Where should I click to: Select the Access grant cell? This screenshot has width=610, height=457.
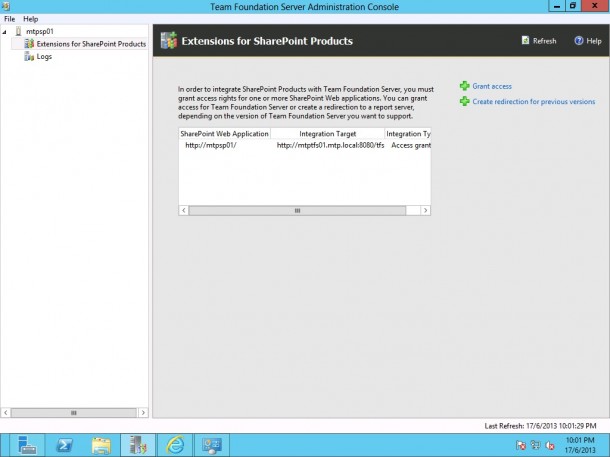pos(411,145)
